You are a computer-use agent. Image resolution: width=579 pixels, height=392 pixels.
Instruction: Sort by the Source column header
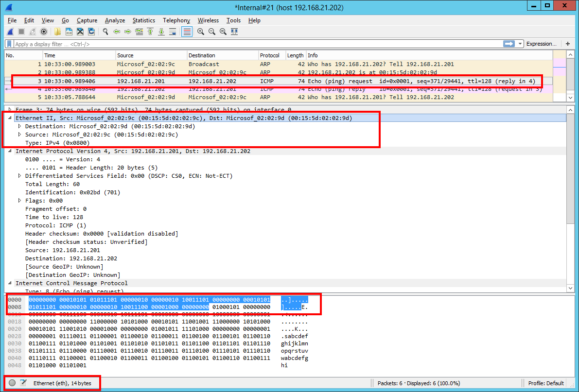151,55
